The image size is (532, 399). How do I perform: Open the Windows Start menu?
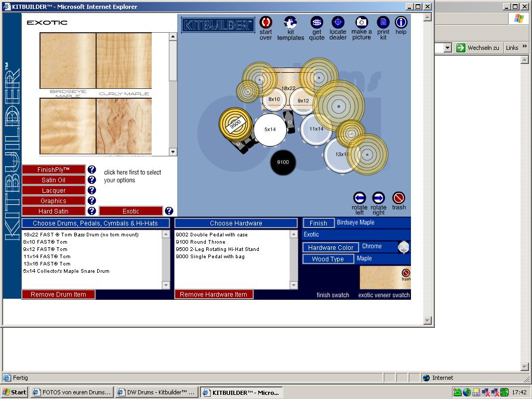coord(15,392)
